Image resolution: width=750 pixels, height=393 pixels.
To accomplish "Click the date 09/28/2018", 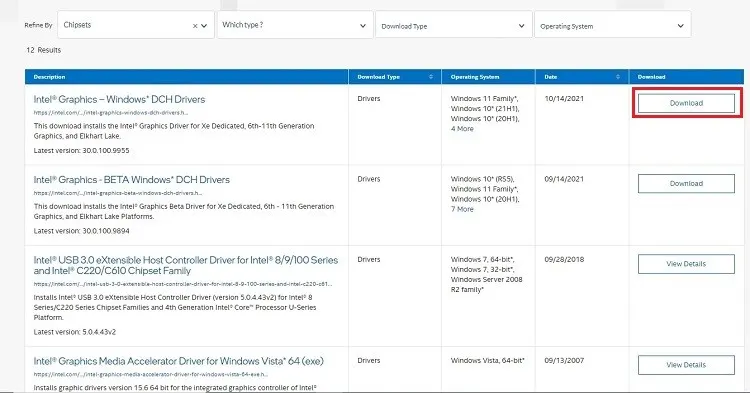I will coord(564,259).
